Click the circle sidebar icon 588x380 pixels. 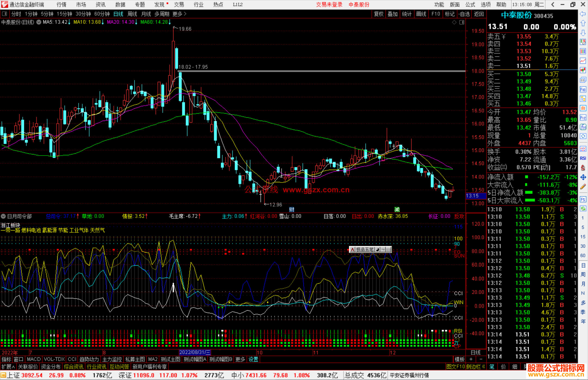click(x=583, y=136)
